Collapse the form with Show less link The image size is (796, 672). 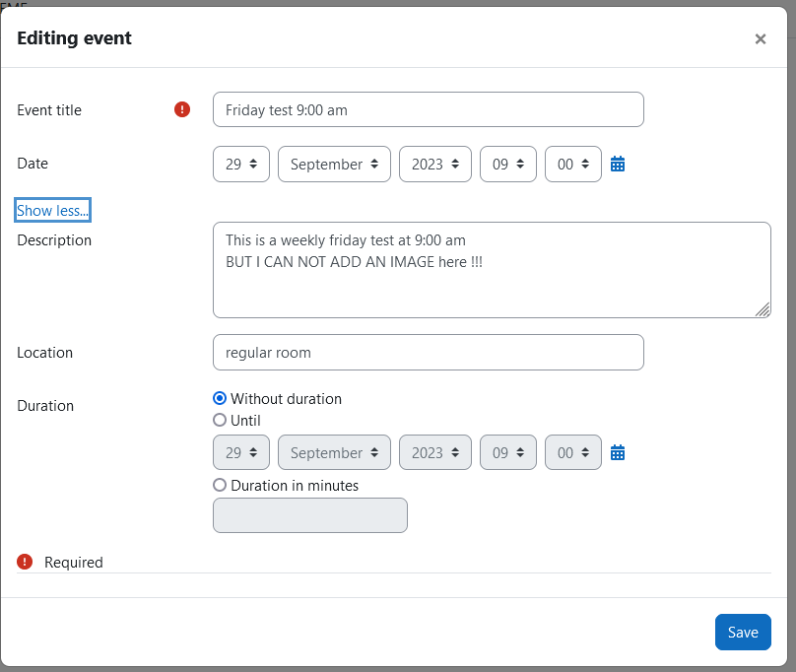click(52, 210)
